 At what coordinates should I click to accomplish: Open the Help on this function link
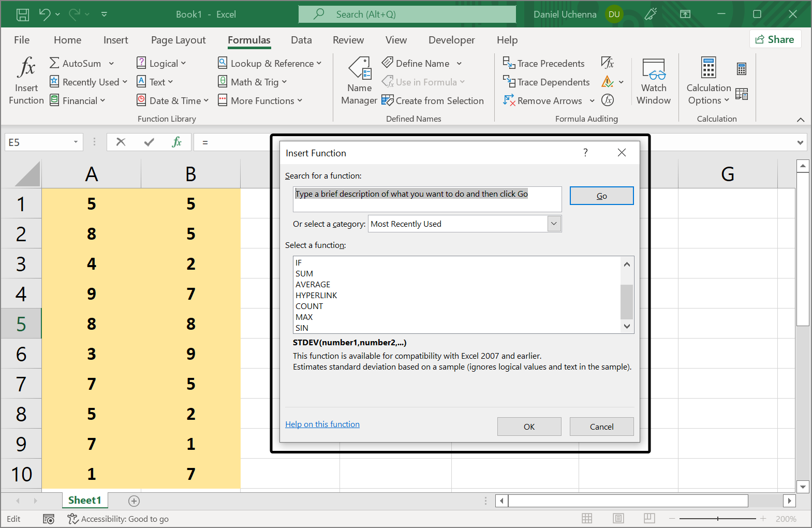(x=322, y=424)
